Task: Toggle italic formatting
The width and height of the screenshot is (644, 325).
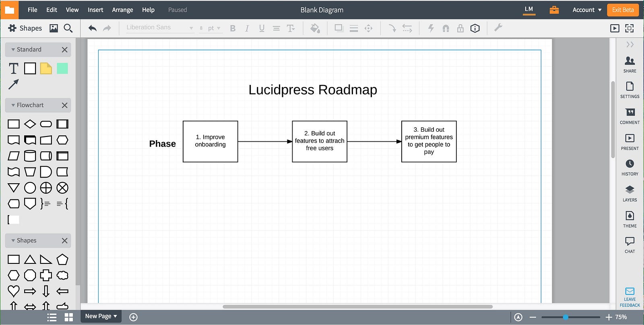Action: (247, 28)
